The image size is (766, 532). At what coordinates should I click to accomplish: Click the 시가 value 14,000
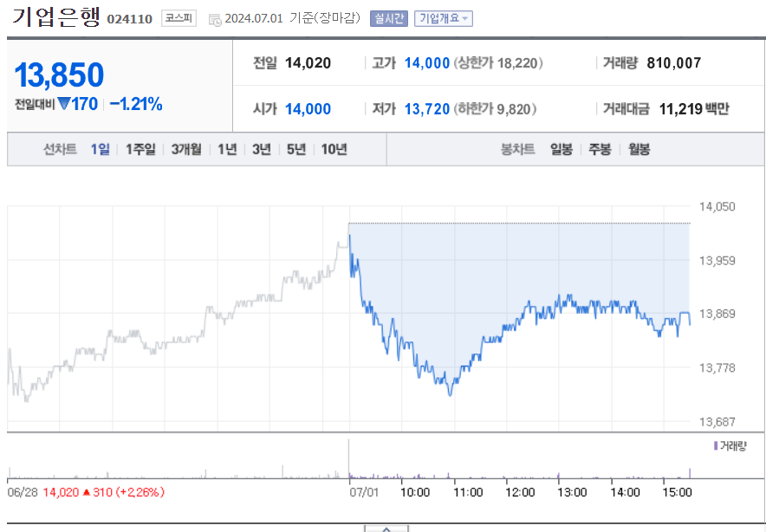pos(308,109)
